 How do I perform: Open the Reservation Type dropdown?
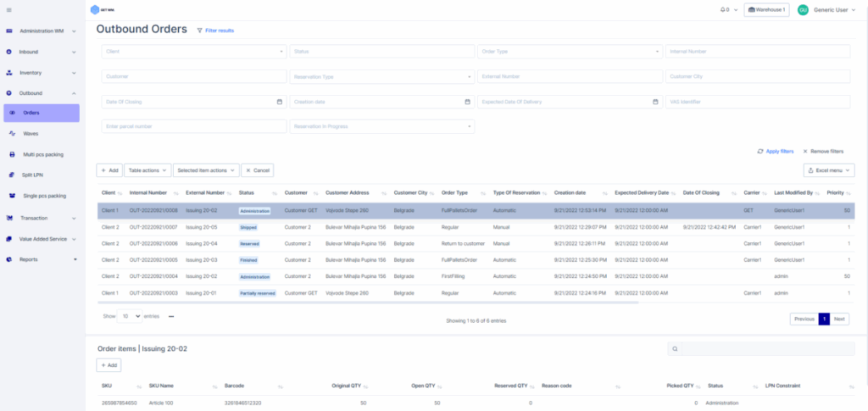click(x=382, y=76)
